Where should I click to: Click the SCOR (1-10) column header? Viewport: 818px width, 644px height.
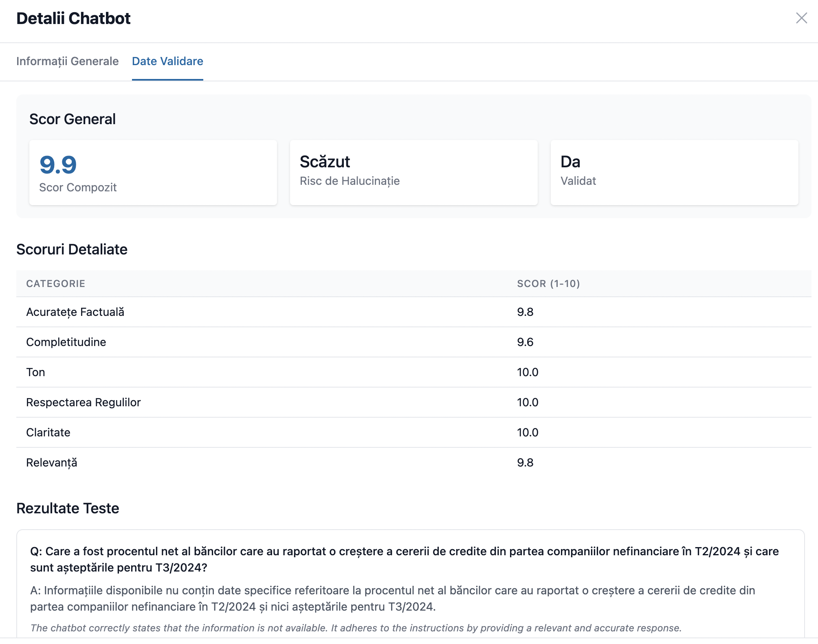(x=548, y=284)
